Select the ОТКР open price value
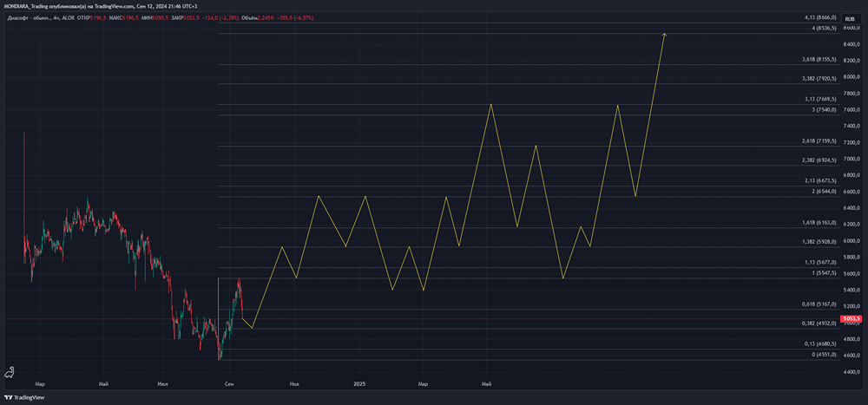This screenshot has height=405, width=868. click(98, 18)
